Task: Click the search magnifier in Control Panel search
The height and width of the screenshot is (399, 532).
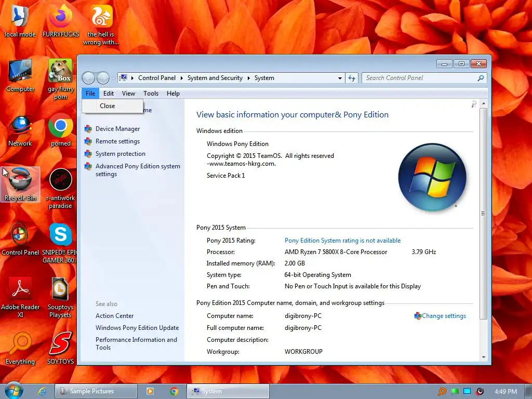Action: 481,78
